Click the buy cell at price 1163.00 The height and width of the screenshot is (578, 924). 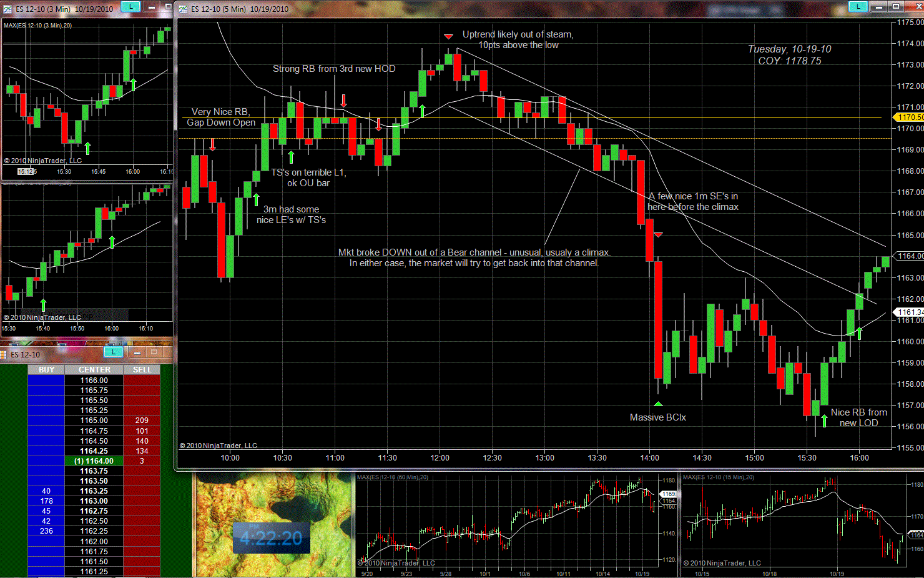46,501
